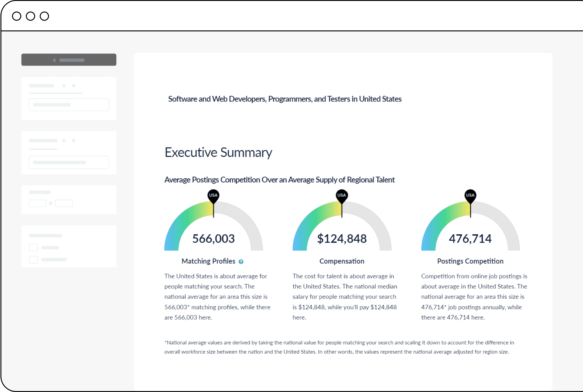Click the second sidebar input field

[x=69, y=162]
